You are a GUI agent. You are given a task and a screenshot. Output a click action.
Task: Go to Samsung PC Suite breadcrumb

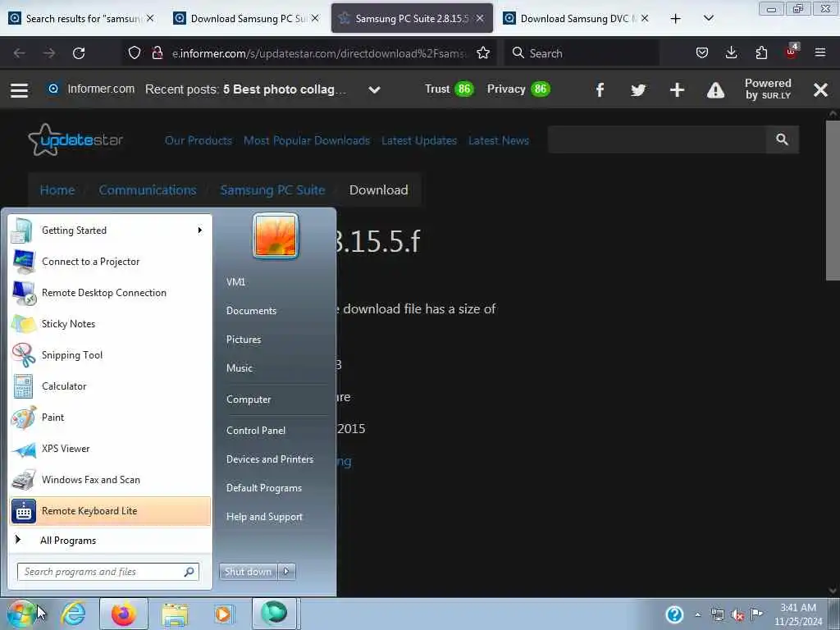[272, 190]
